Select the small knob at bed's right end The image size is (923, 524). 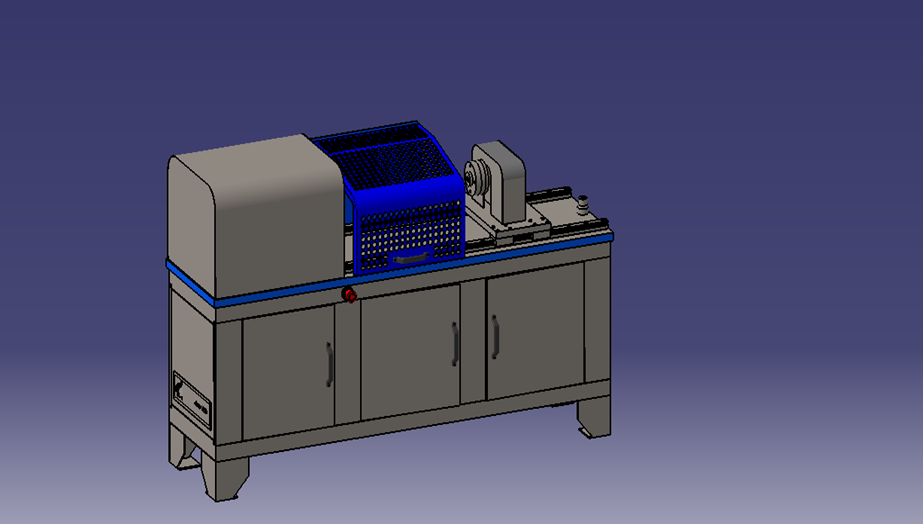tap(582, 205)
